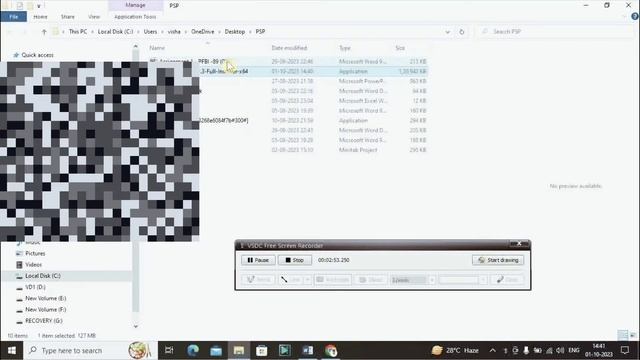Pause the VSDC screen recording
Screen dimensions: 640x360
[258, 260]
